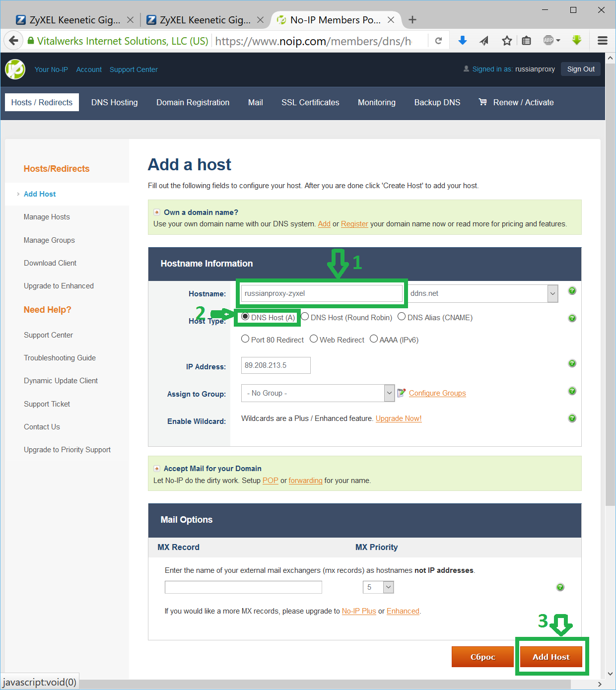Screen dimensions: 616x690
Task: Click the Сброс reset button
Action: (482, 657)
